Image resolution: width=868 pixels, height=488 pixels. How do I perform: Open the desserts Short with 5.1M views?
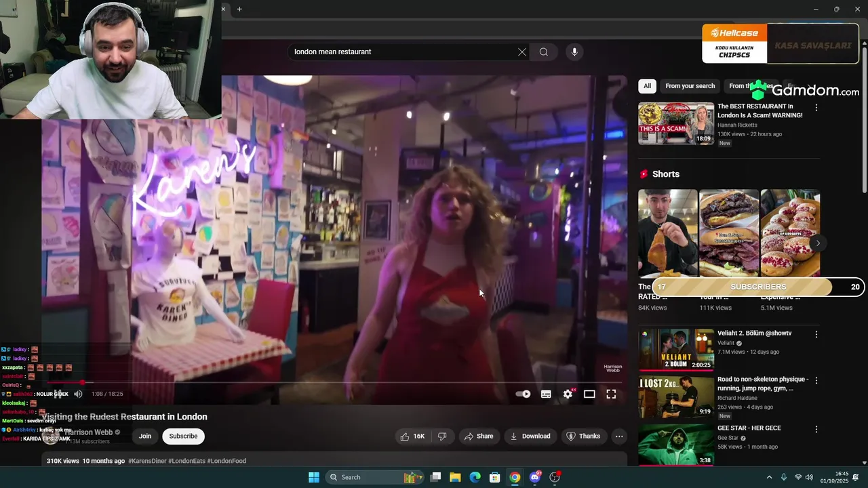click(x=790, y=234)
